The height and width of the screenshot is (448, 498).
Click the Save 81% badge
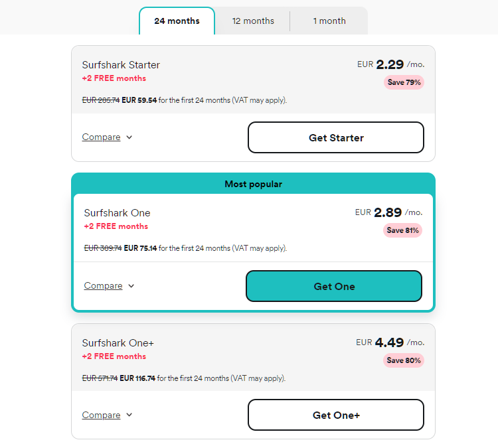click(x=402, y=230)
